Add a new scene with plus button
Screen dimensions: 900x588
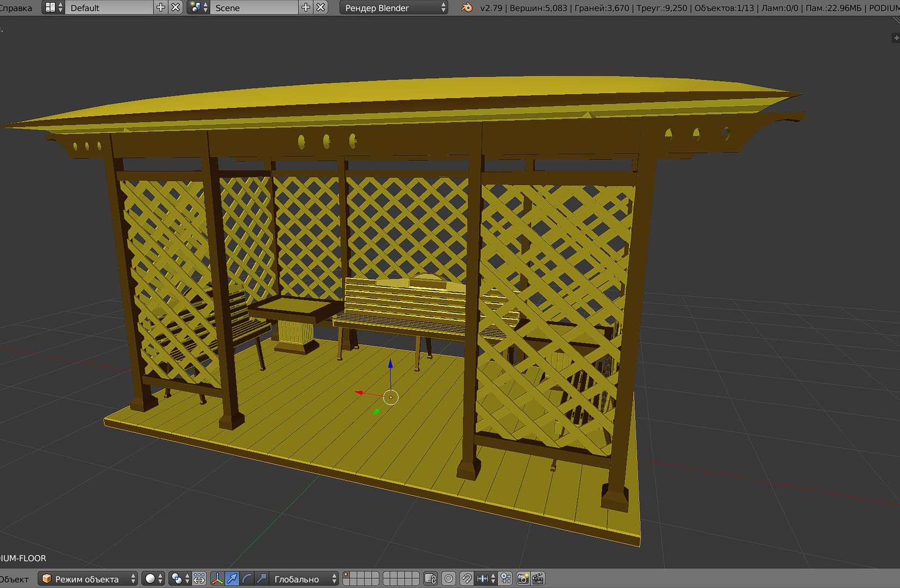306,8
